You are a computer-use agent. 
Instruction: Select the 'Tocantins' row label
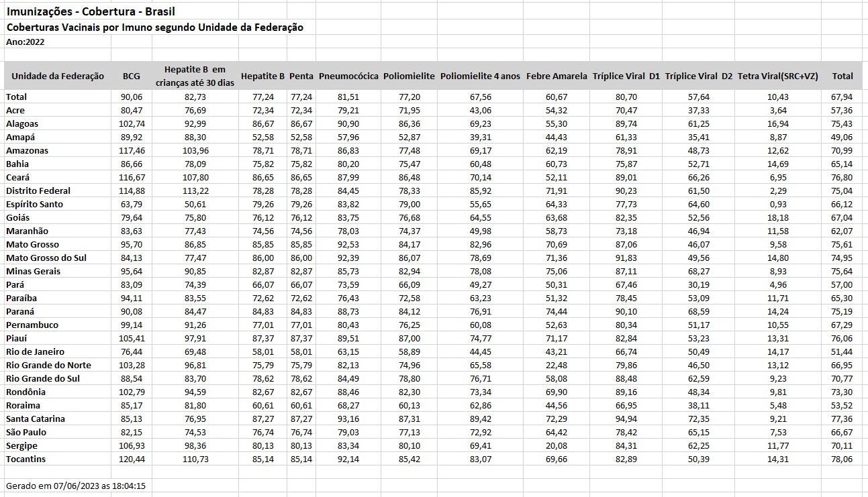tap(26, 459)
